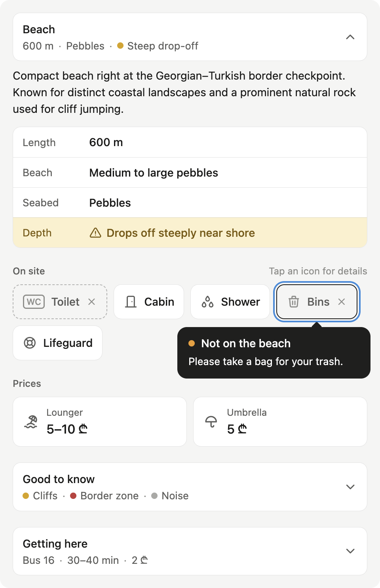Click the yellow dot beside Steep drop-off

click(x=120, y=46)
